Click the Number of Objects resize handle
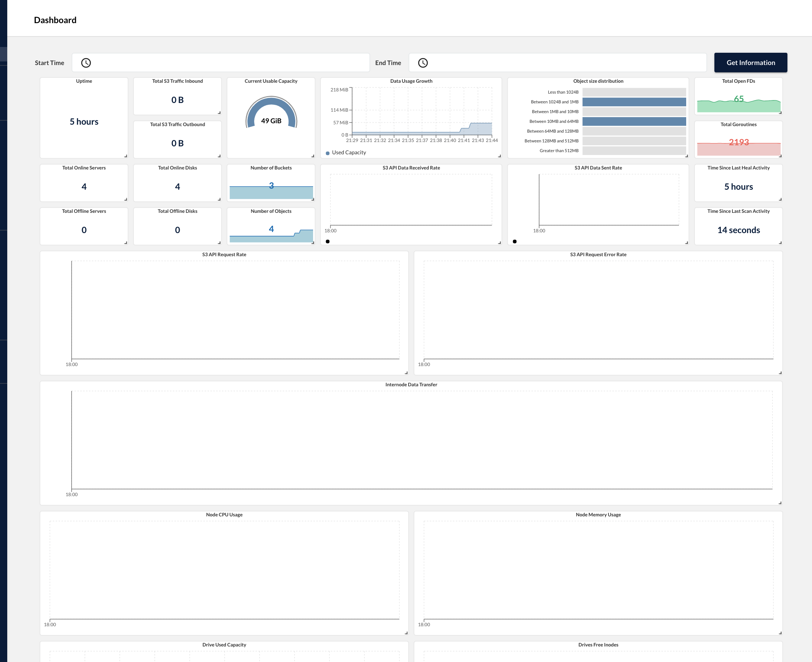The height and width of the screenshot is (662, 812). [312, 242]
